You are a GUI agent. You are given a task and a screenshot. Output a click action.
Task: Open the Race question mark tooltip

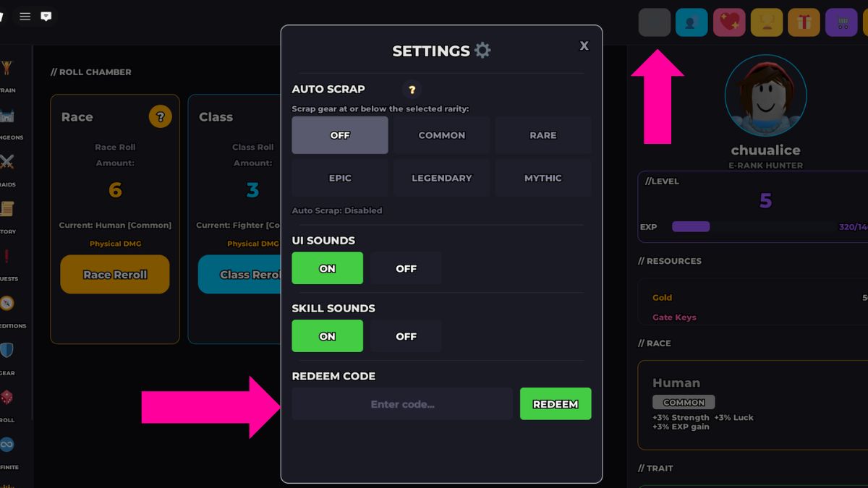pos(161,116)
